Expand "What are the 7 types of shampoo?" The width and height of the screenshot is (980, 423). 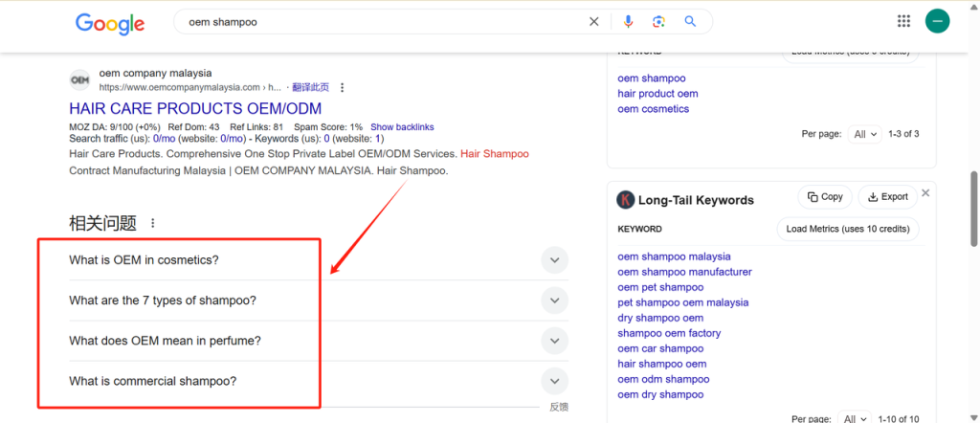[x=554, y=301]
